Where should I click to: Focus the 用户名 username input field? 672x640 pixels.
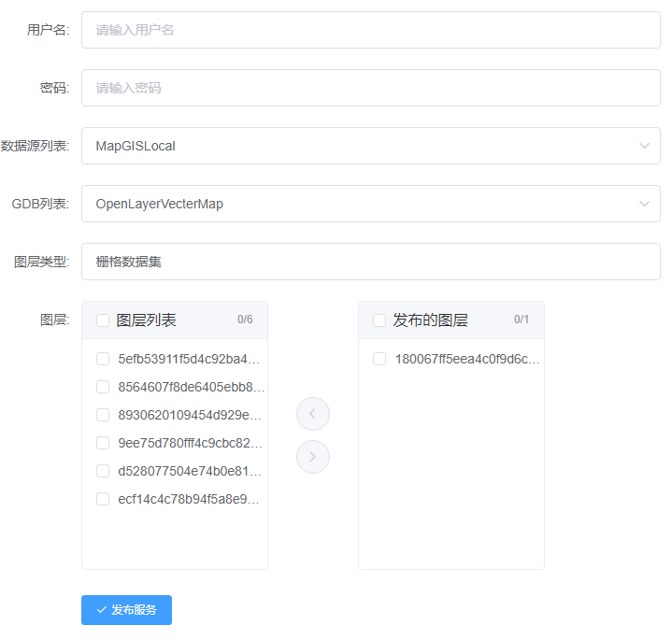coord(371,30)
